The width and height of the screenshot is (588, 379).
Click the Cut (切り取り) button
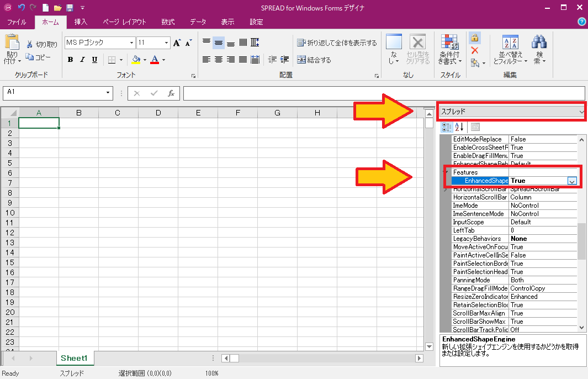tap(41, 44)
